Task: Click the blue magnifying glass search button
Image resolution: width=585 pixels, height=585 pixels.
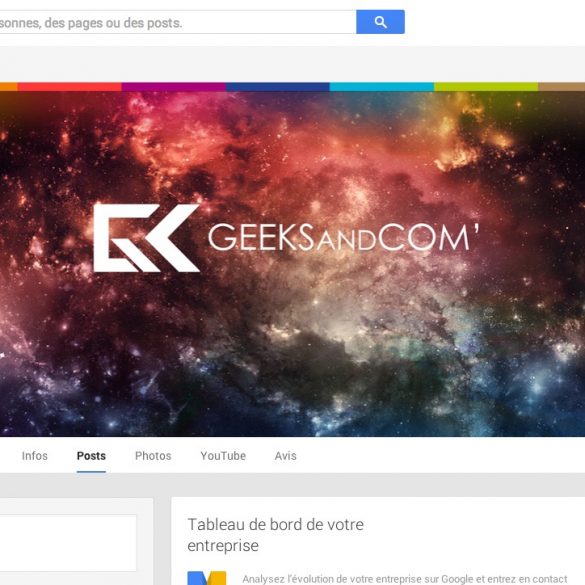Action: pos(380,22)
